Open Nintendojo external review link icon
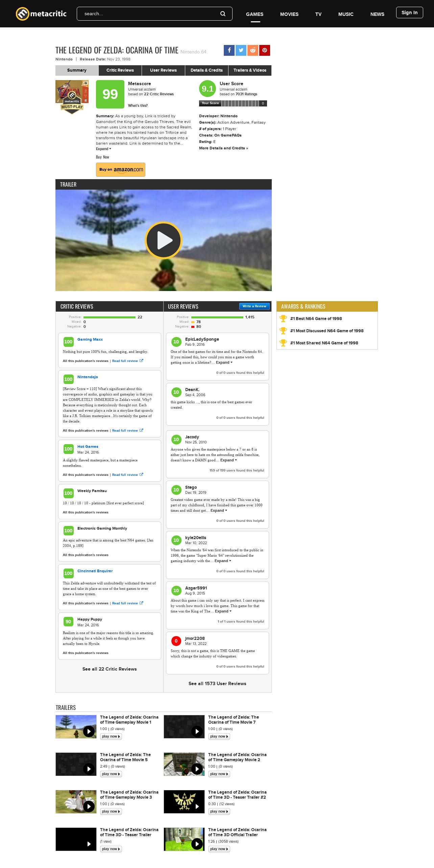Viewport: 434px width, 868px height. (x=141, y=430)
